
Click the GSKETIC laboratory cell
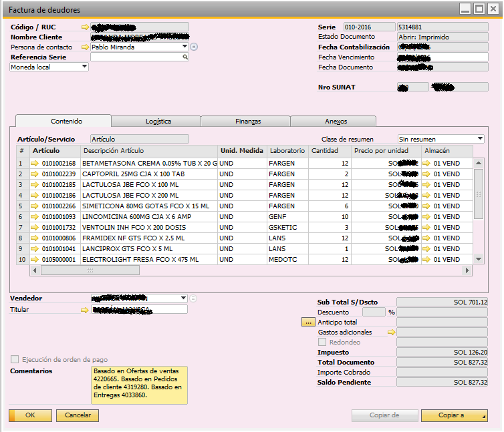click(287, 228)
